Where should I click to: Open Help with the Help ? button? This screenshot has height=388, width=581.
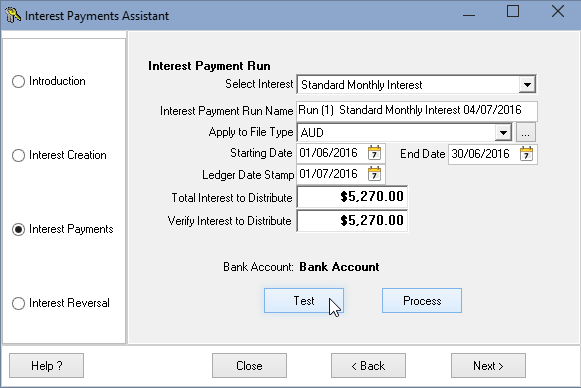[46, 366]
